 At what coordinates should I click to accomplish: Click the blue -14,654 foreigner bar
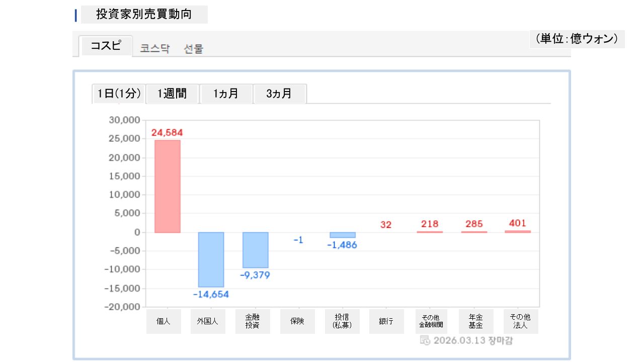coord(211,259)
